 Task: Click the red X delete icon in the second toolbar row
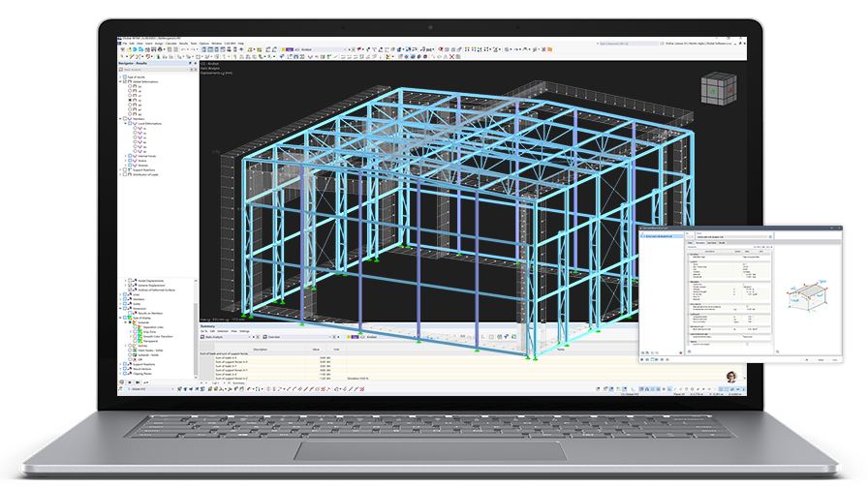point(451,56)
